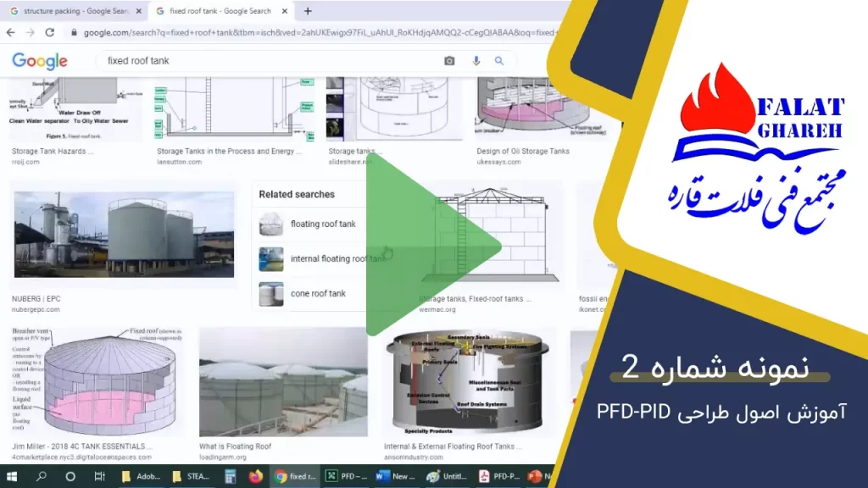Select 'cone roof tank' related search
Screen dimensions: 868x488
pos(319,294)
